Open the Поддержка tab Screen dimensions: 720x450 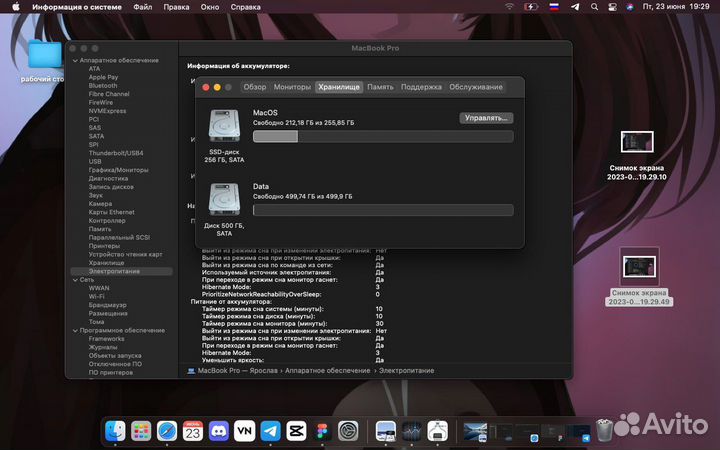coord(421,87)
